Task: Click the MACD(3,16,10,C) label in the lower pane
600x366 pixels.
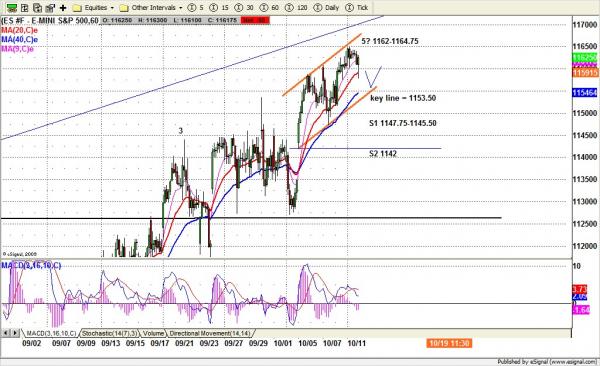Action: [x=31, y=265]
